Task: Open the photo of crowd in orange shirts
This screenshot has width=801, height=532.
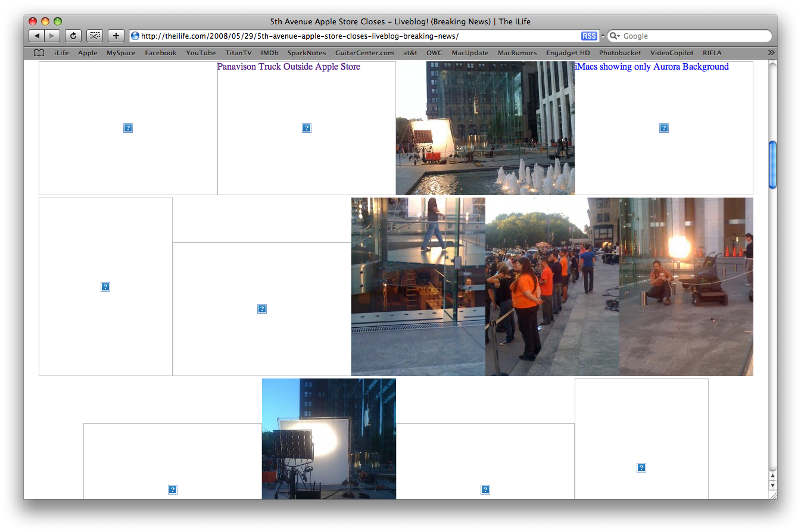Action: coord(552,287)
